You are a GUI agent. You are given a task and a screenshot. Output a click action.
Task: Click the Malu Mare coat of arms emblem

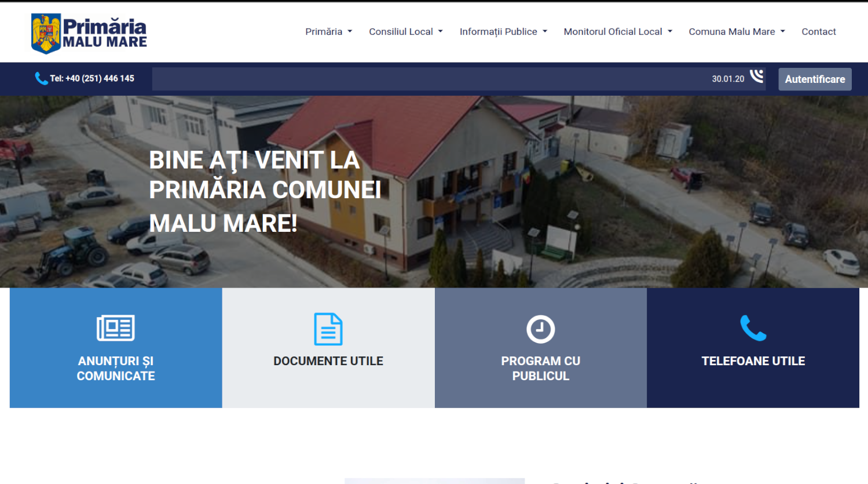(45, 32)
